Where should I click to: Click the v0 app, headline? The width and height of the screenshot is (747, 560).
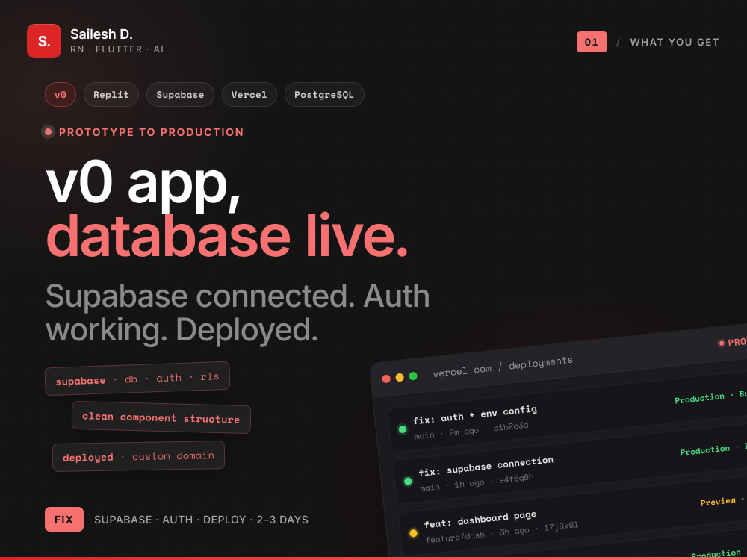[143, 186]
